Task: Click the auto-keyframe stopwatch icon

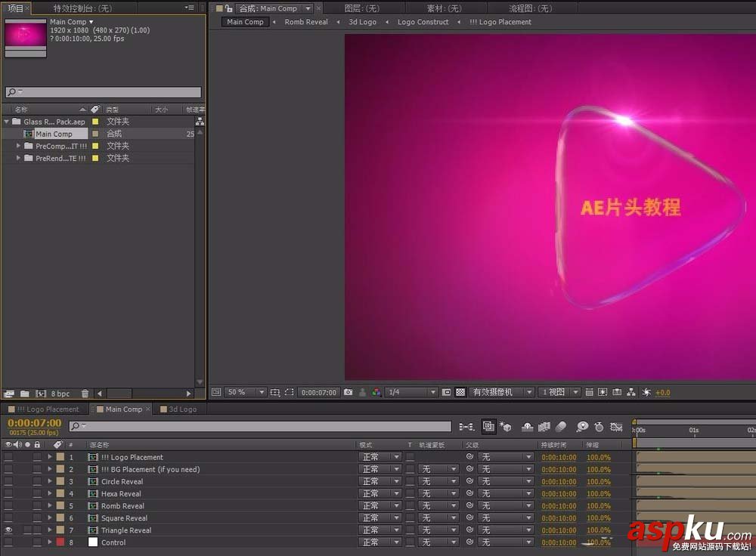Action: [599, 426]
